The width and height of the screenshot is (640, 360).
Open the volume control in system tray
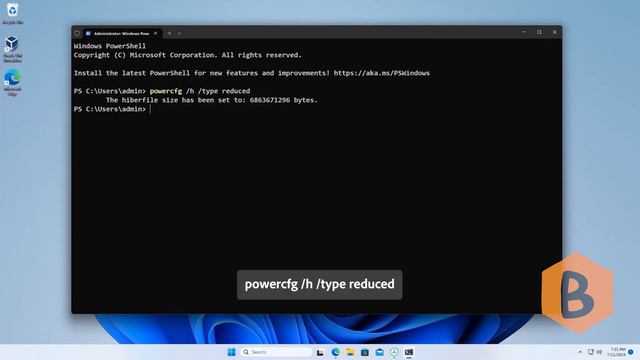coord(599,352)
